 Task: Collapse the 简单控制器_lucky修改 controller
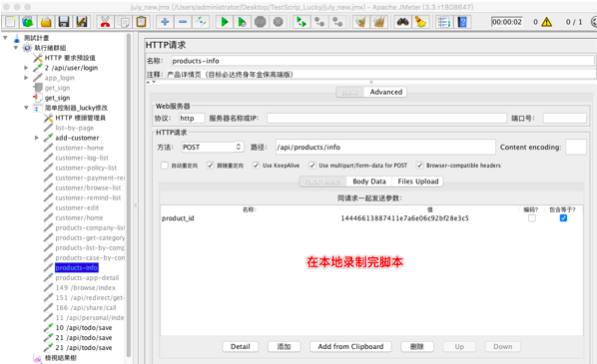26,108
